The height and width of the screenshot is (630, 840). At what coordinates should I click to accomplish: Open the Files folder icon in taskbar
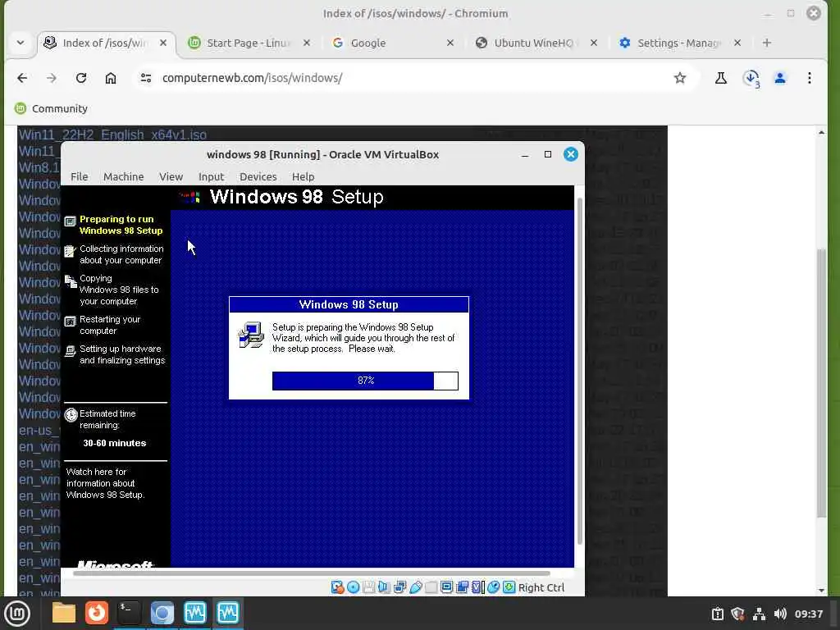click(63, 613)
